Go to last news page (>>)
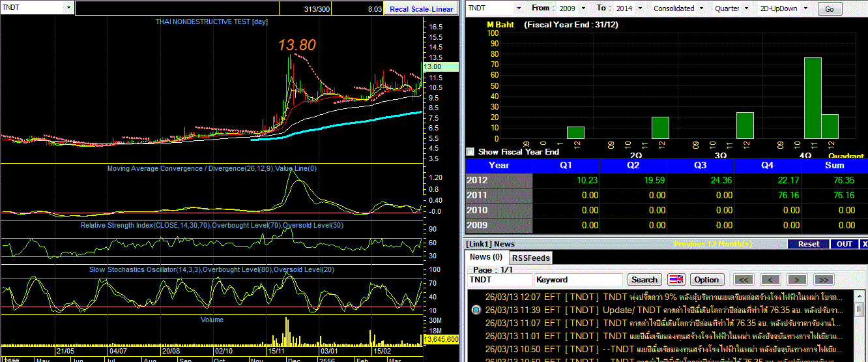 coord(823,279)
